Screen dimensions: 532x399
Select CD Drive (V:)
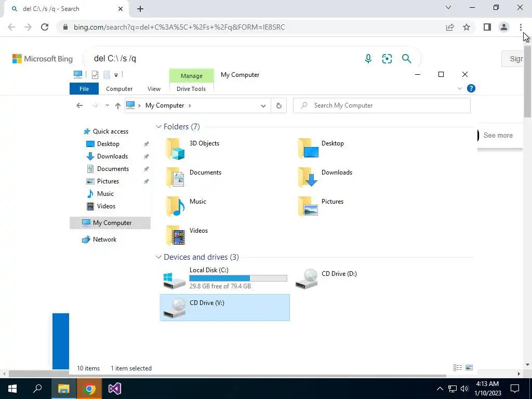point(224,308)
